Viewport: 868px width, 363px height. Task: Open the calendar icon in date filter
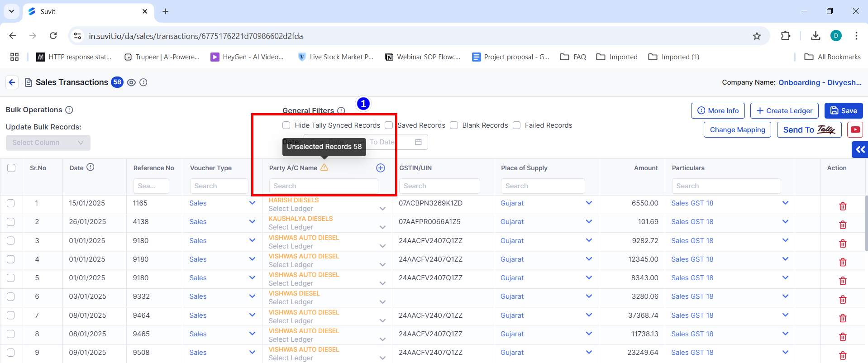click(x=418, y=142)
